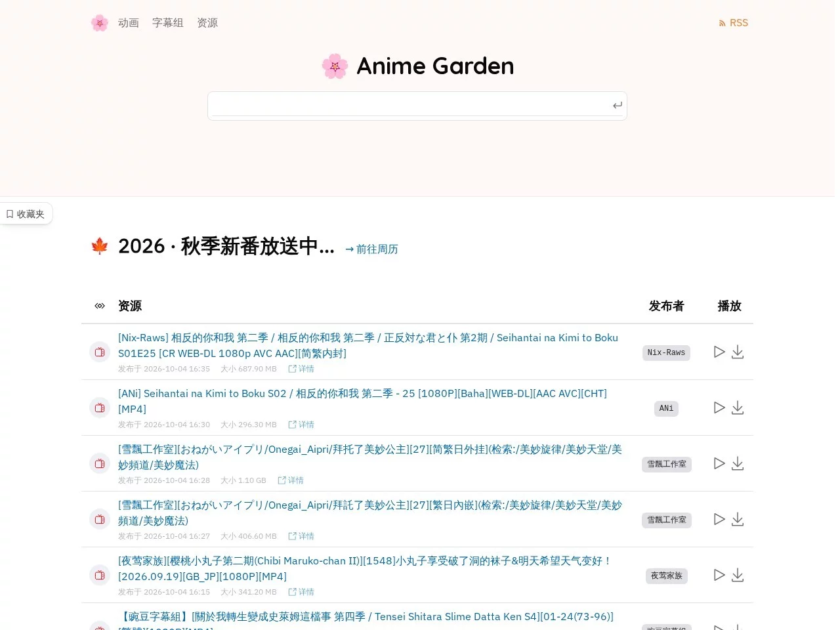Image resolution: width=840 pixels, height=630 pixels.
Task: Download the 406.60 MB 雪飘工作室 resource
Action: click(738, 519)
